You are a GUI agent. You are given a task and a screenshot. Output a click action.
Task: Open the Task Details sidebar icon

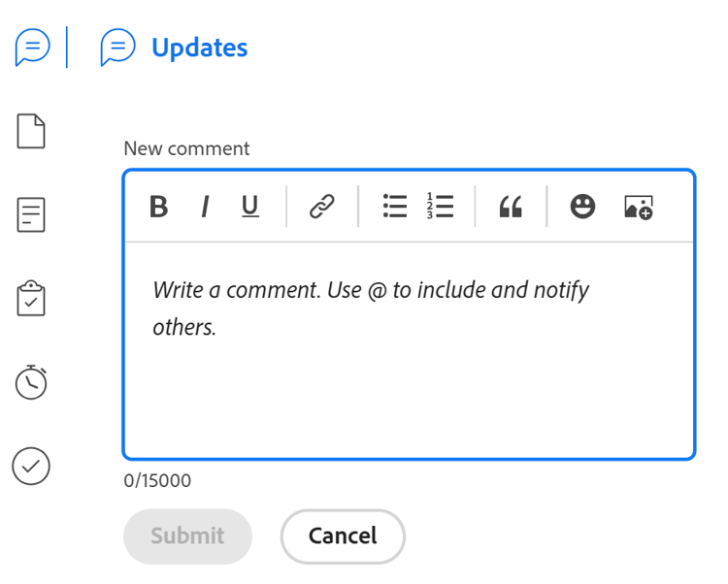pyautogui.click(x=31, y=214)
